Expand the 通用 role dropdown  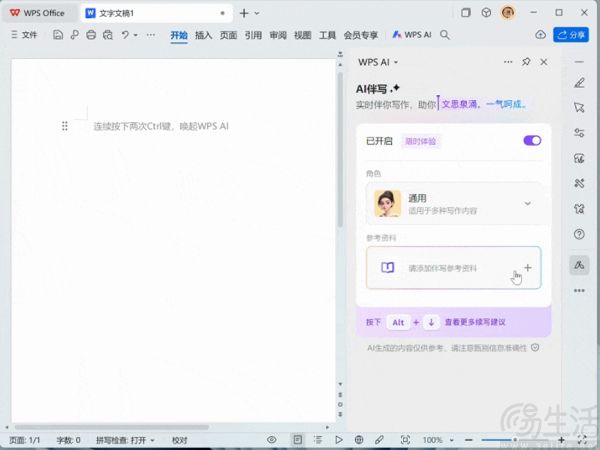coord(527,203)
